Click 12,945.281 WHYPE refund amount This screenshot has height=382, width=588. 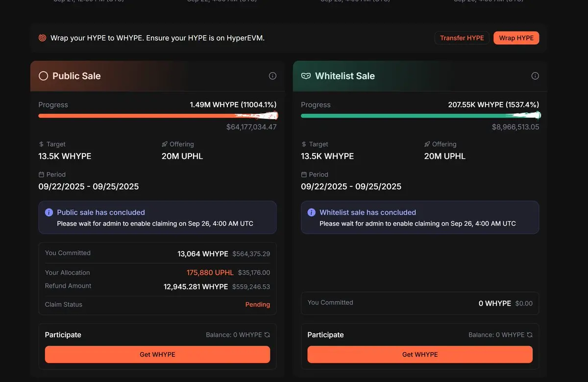coord(196,286)
